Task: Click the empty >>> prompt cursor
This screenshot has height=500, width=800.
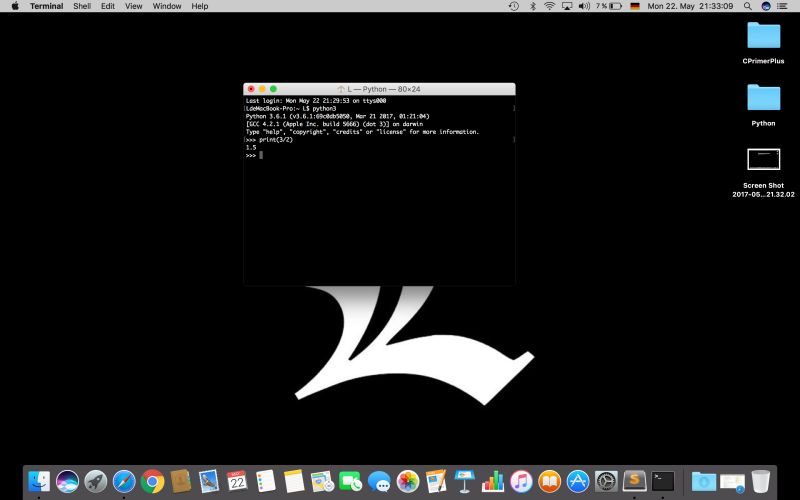Action: pos(261,155)
